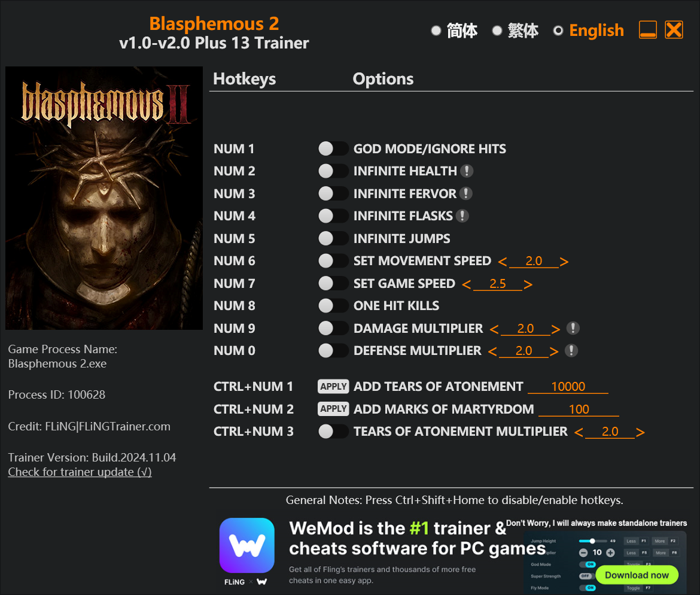Open Check for trainer update link
The width and height of the screenshot is (700, 595).
coord(80,472)
